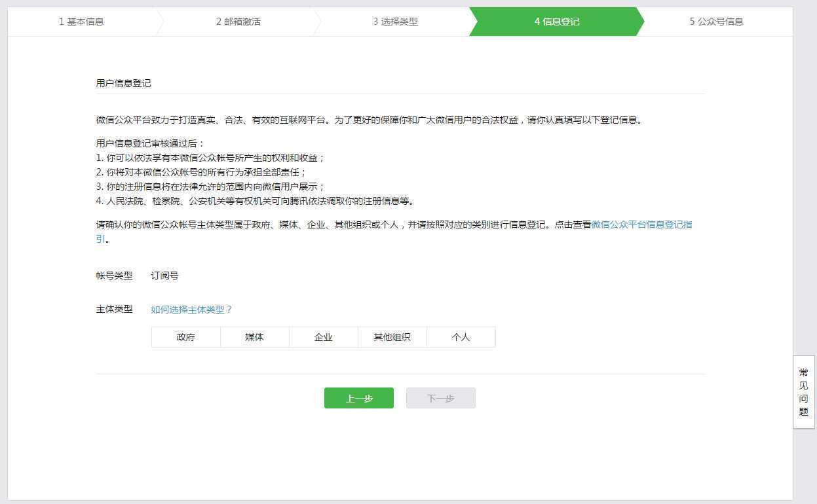817x504 pixels.
Task: Click the 如何选择主体类型？ help link
Action: [x=191, y=309]
